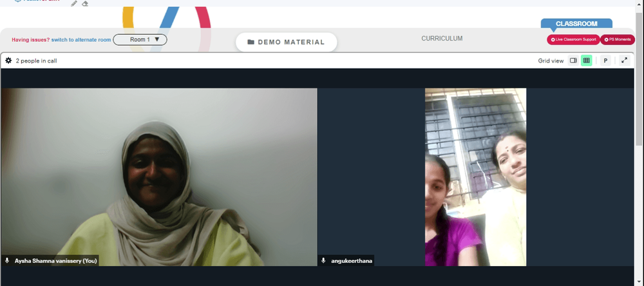Select the eraser tool
The width and height of the screenshot is (644, 286).
85,3
